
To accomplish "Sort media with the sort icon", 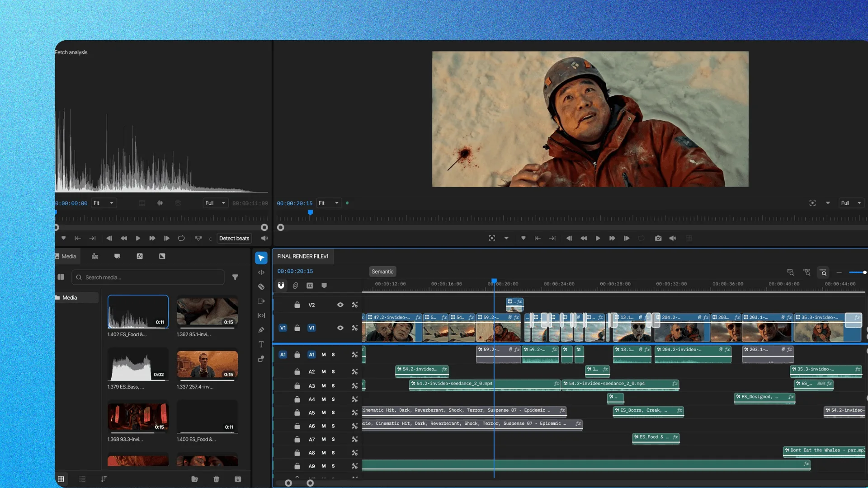I will 104,479.
